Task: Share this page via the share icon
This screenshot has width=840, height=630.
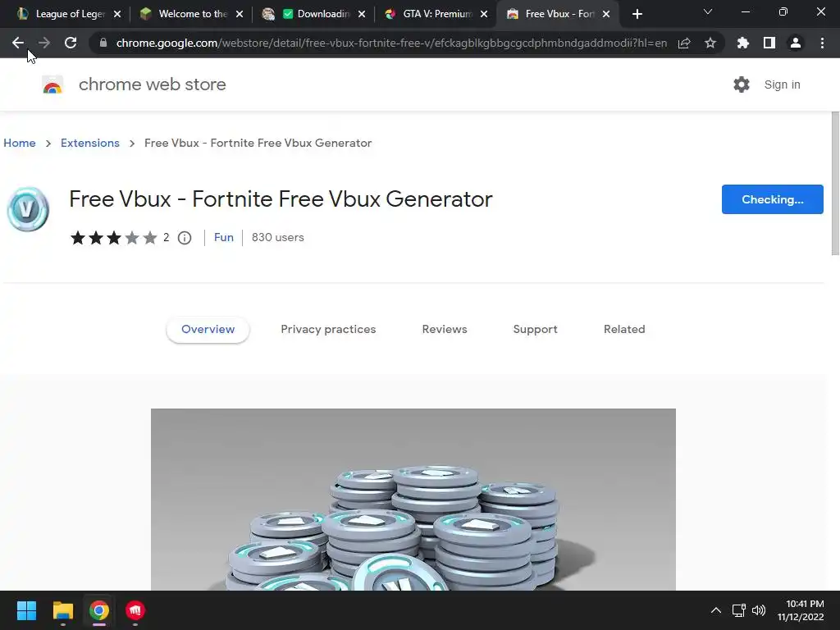Action: pos(684,43)
